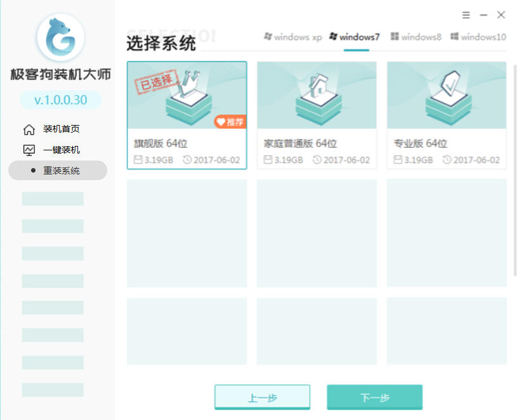Click disk size icon on 旗舰版 card
Screen dimensions: 517x420
tap(138, 160)
